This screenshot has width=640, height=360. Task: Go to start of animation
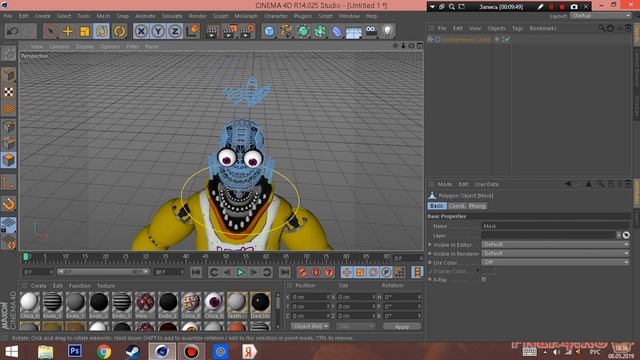pyautogui.click(x=196, y=272)
